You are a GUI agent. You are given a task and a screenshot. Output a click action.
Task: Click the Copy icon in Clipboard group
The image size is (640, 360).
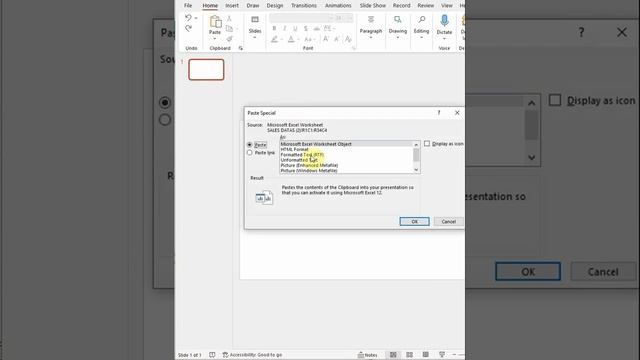tap(229, 29)
